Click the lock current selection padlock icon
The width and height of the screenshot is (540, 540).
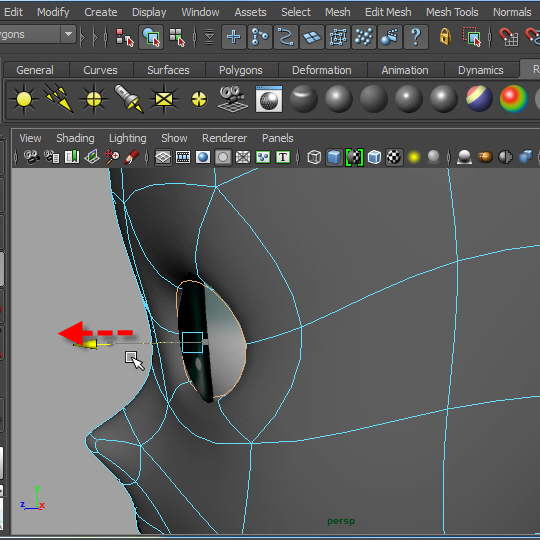(445, 37)
